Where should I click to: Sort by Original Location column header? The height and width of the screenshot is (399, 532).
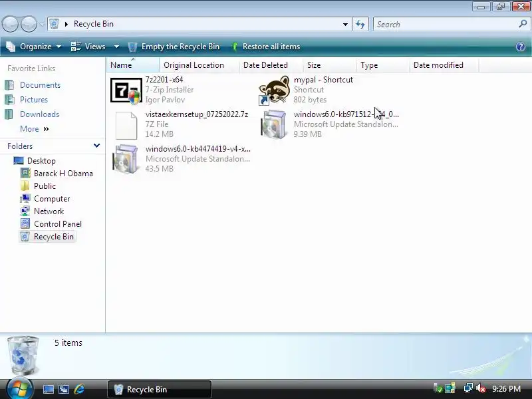click(199, 65)
